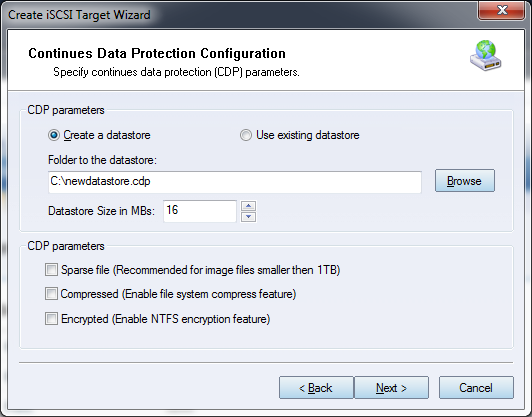Click the Specify continues data protection subtitle
Screen dimensions: 532x417
point(176,72)
